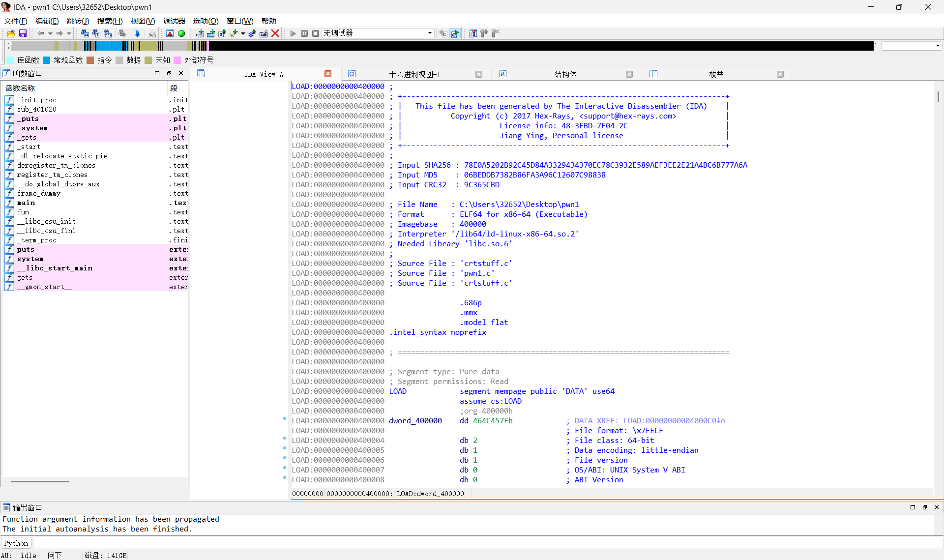Click the save database floppy icon

23,33
